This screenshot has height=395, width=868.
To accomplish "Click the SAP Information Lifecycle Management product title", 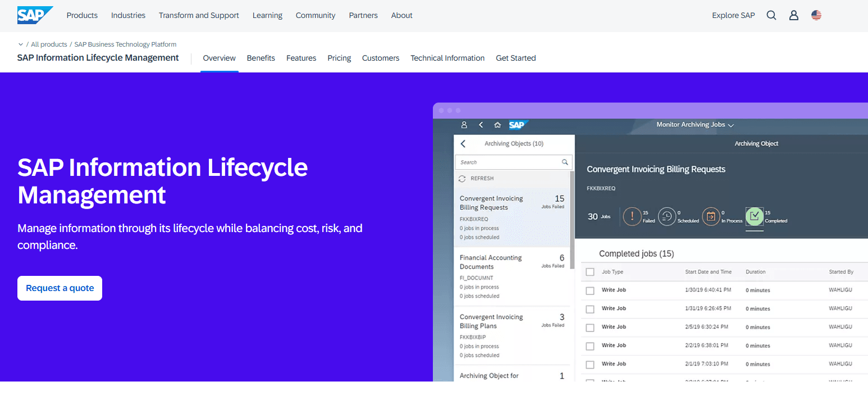I will point(98,57).
